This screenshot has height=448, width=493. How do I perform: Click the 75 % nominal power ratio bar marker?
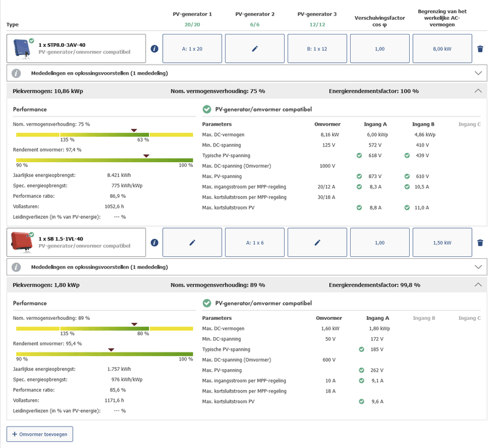[134, 130]
